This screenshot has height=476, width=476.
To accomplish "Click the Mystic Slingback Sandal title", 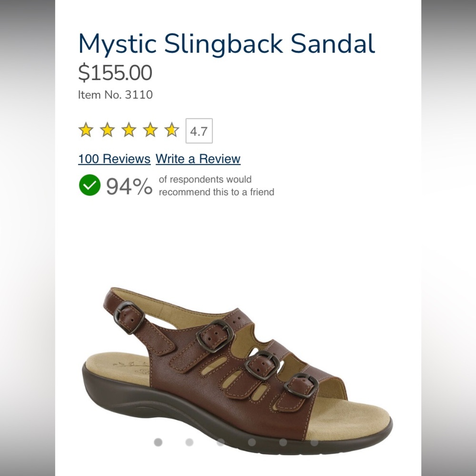I will point(226,43).
